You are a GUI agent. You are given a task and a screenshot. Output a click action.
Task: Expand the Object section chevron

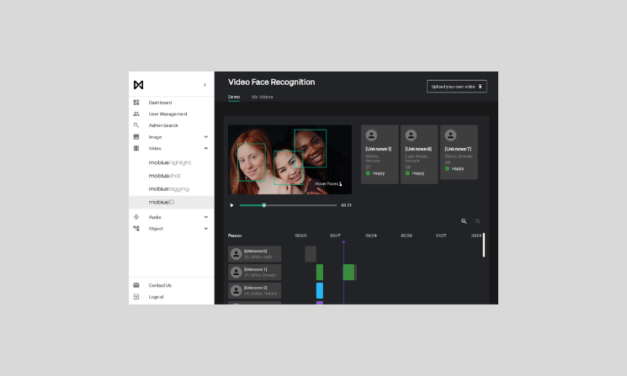coord(206,229)
